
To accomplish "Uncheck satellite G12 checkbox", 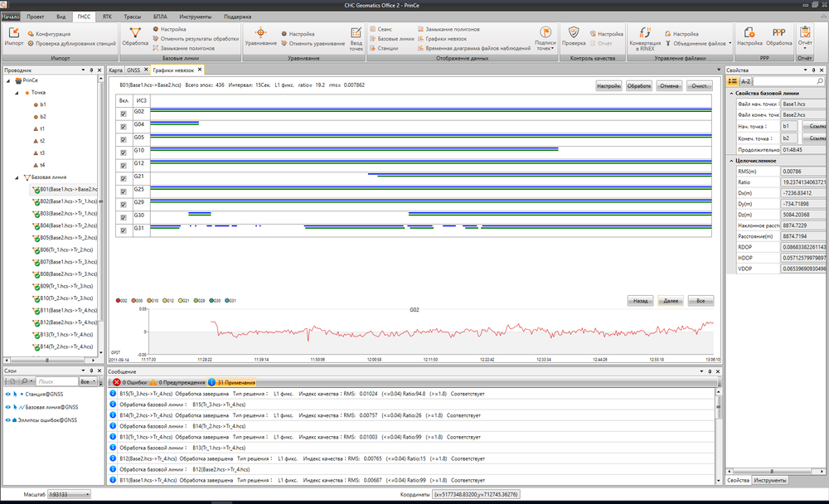I will point(124,166).
